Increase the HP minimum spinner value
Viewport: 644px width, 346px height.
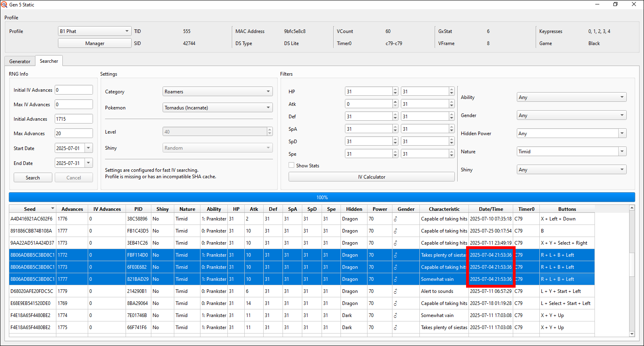click(x=395, y=90)
